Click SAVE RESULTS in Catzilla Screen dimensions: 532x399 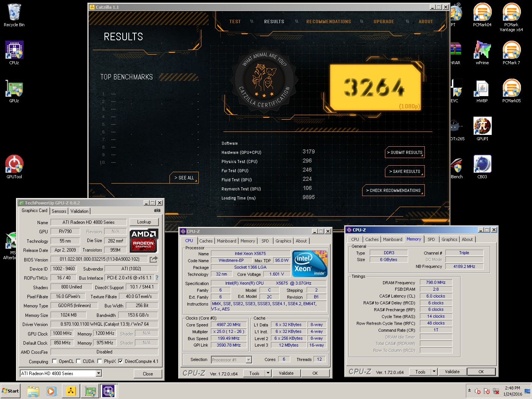click(x=405, y=171)
